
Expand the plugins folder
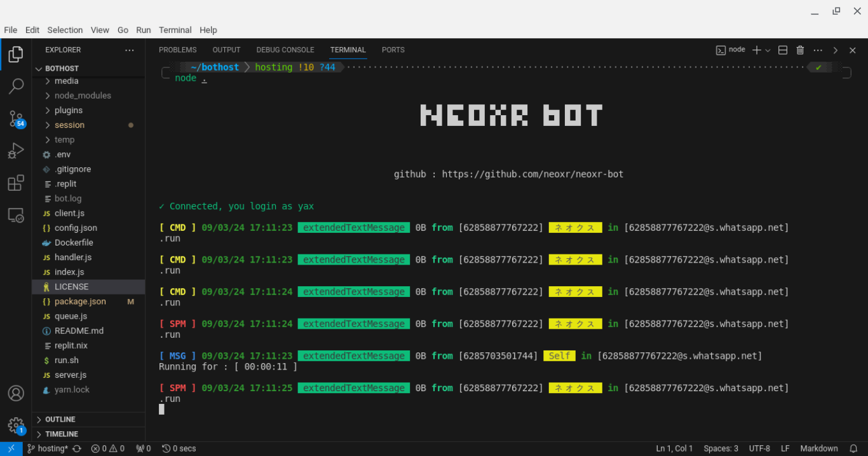tap(89, 110)
